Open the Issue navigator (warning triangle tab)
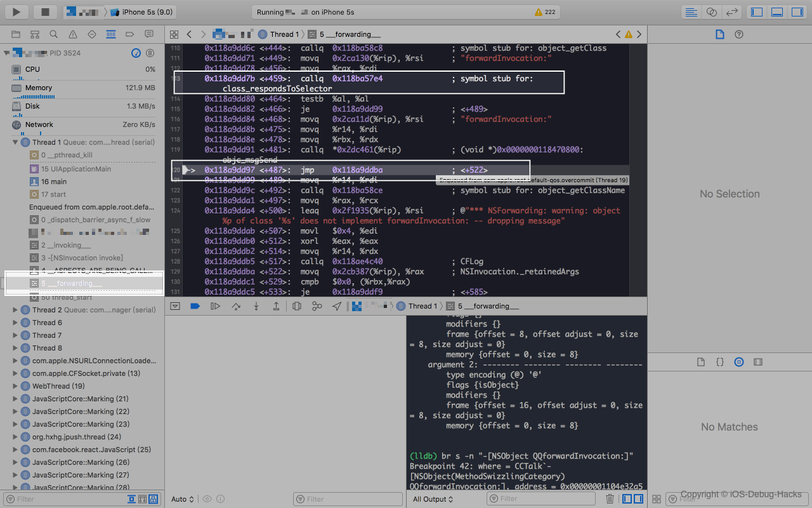The width and height of the screenshot is (812, 508). click(x=73, y=34)
